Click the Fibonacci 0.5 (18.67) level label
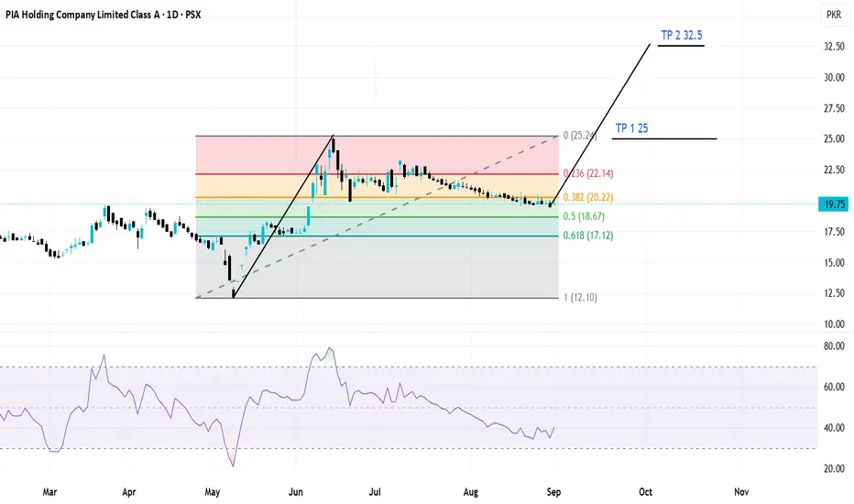 584,216
